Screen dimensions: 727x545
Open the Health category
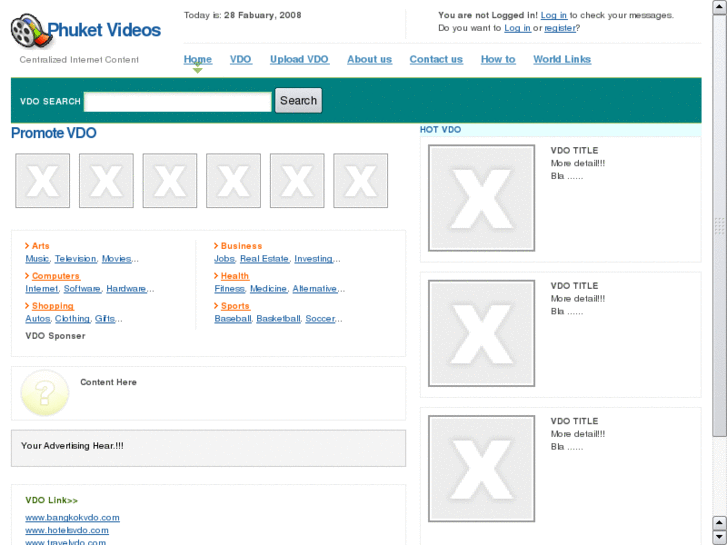(x=235, y=276)
